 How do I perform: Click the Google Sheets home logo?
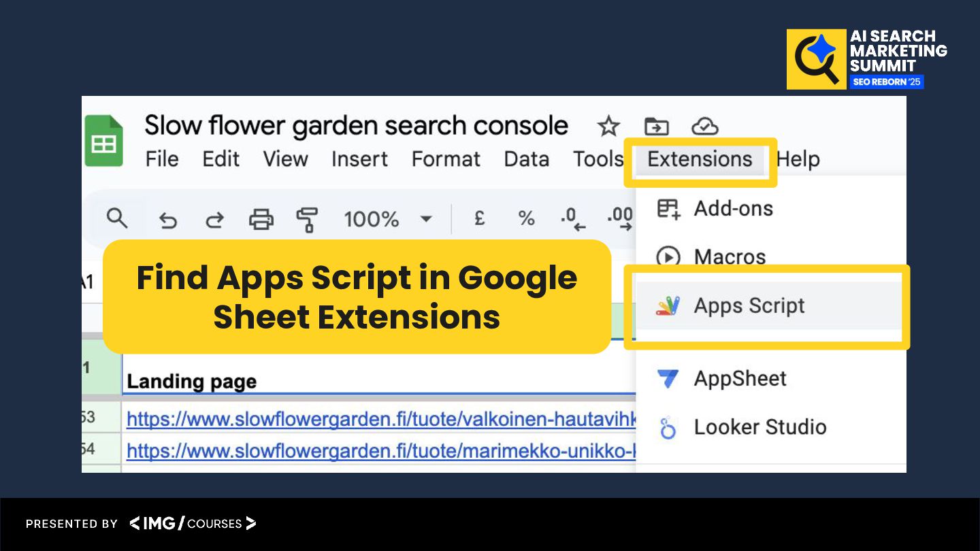[103, 141]
